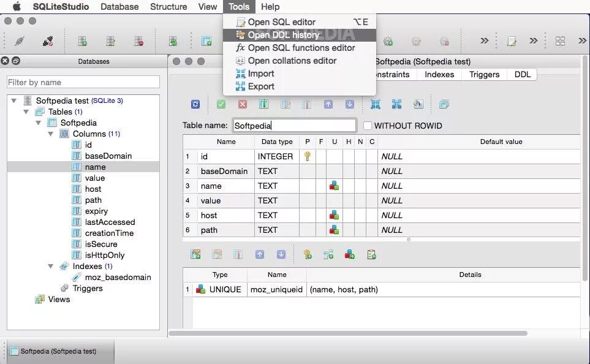Click the delete trigger gear icon in main toolbar

point(444,41)
